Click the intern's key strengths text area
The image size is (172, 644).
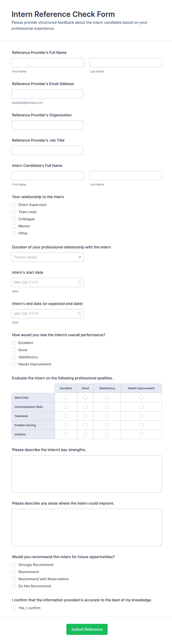click(x=87, y=474)
